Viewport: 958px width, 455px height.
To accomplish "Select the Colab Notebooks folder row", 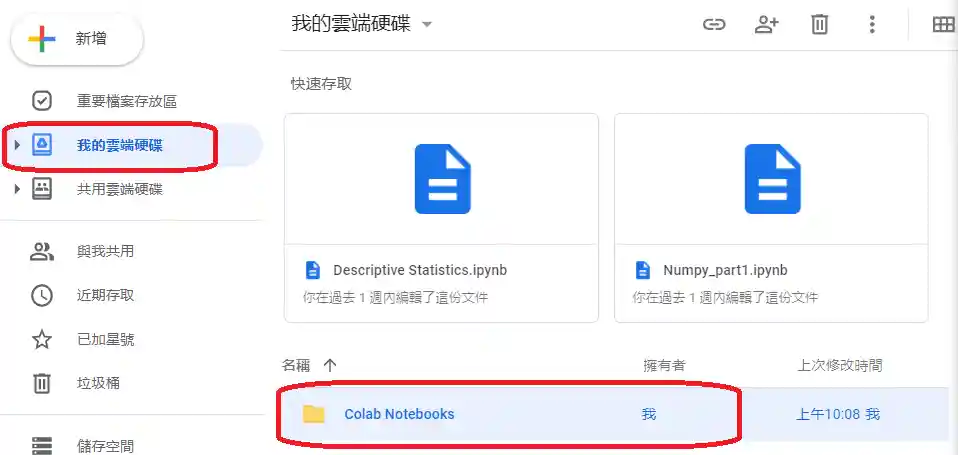I will tap(616, 414).
